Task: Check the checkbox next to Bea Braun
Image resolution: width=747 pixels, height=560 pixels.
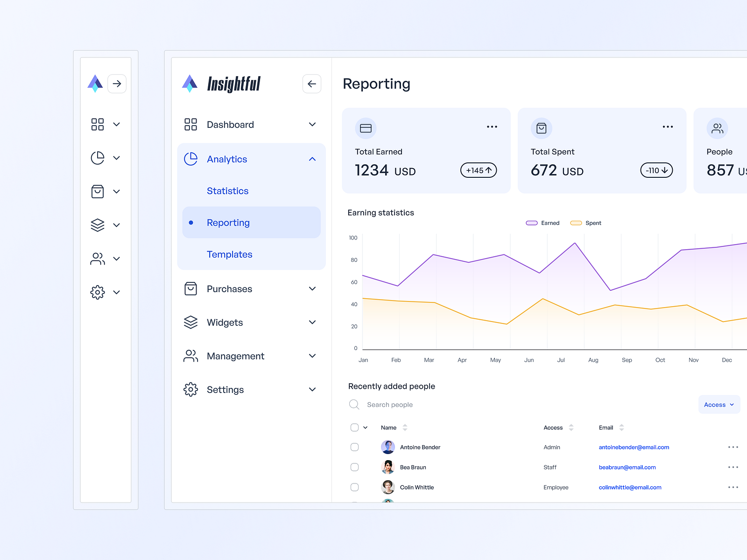Action: coord(354,467)
